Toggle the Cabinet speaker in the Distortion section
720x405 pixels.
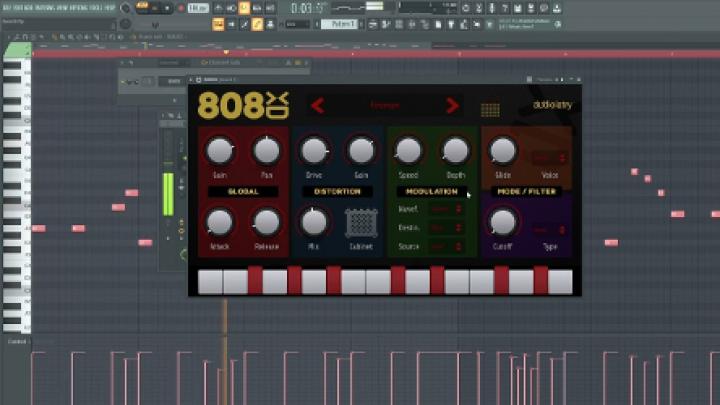pos(361,224)
